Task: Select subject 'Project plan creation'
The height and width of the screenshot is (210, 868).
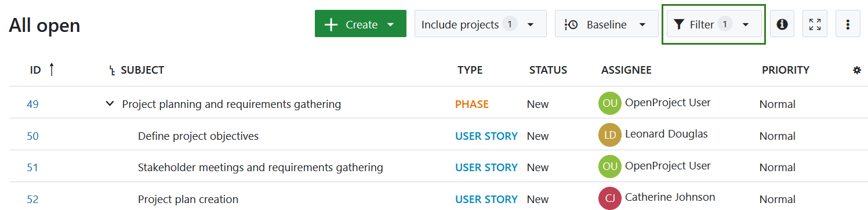Action: (x=188, y=200)
